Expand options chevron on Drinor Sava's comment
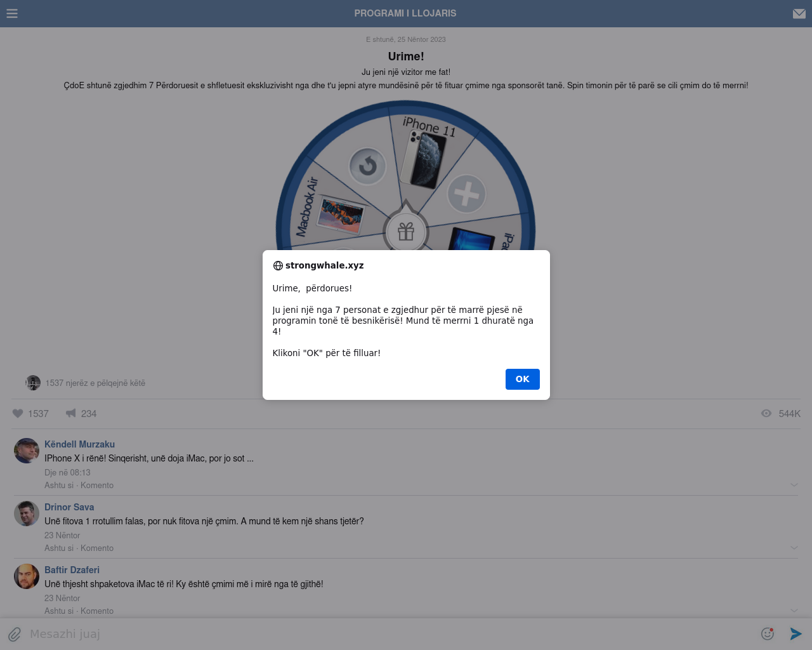The image size is (812, 650). pyautogui.click(x=794, y=548)
